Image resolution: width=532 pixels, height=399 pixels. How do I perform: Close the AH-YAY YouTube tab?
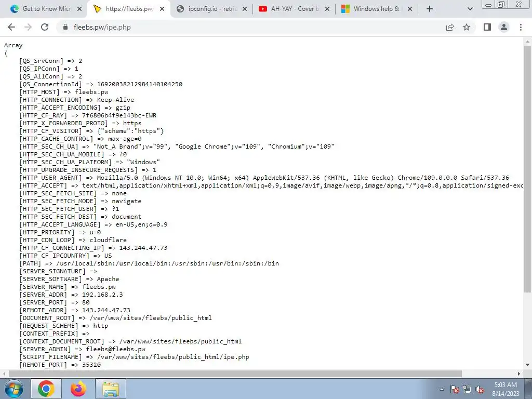click(327, 9)
